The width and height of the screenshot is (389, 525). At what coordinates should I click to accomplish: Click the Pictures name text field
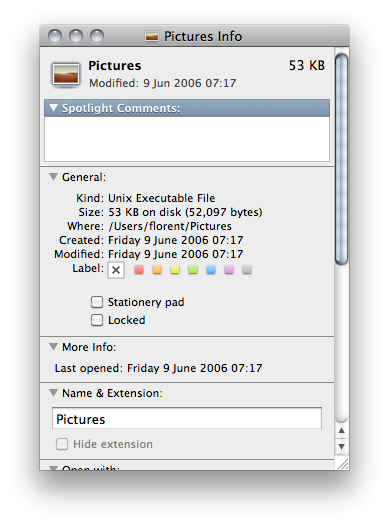click(x=187, y=419)
